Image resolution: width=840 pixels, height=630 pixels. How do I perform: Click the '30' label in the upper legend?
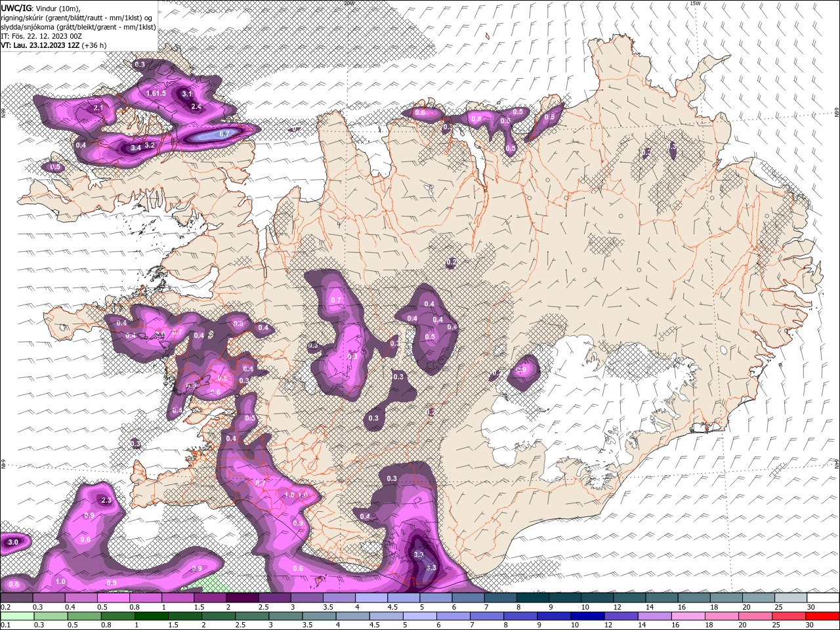pyautogui.click(x=812, y=607)
